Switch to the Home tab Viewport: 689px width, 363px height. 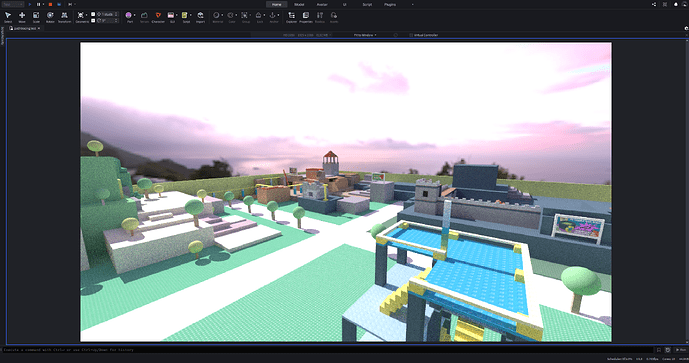point(276,4)
